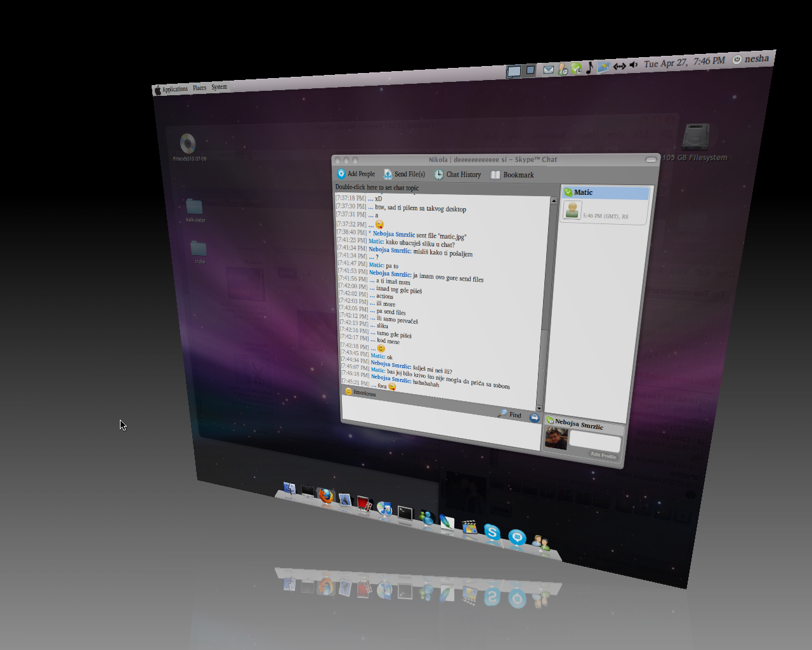812x650 pixels.
Task: Open the Applications menu
Action: 175,89
